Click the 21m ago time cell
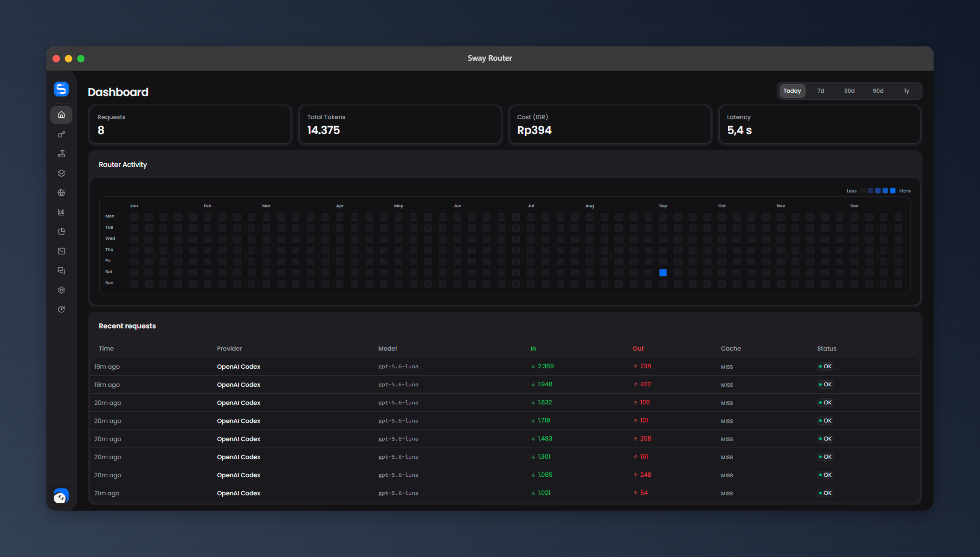Image resolution: width=980 pixels, height=557 pixels. click(x=107, y=493)
